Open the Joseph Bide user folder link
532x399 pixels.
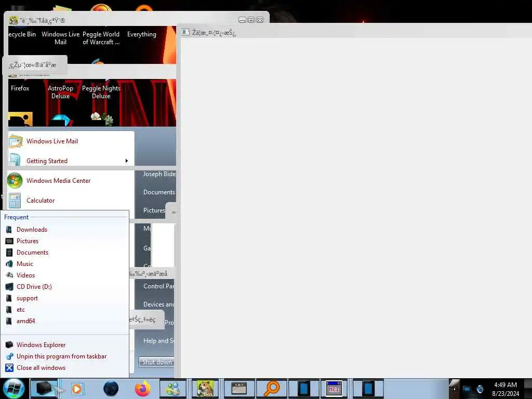[159, 174]
